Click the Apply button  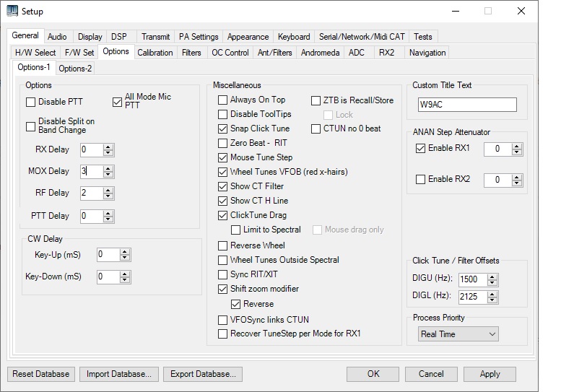pos(490,374)
